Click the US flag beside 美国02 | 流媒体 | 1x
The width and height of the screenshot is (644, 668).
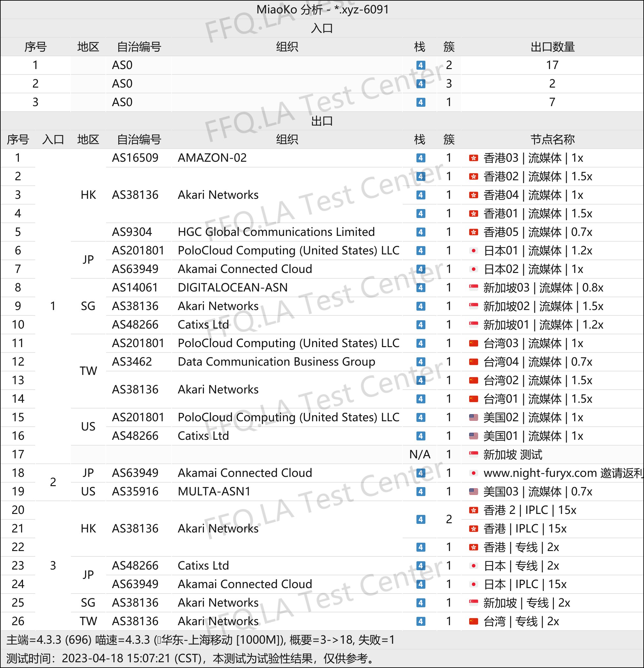coord(473,417)
